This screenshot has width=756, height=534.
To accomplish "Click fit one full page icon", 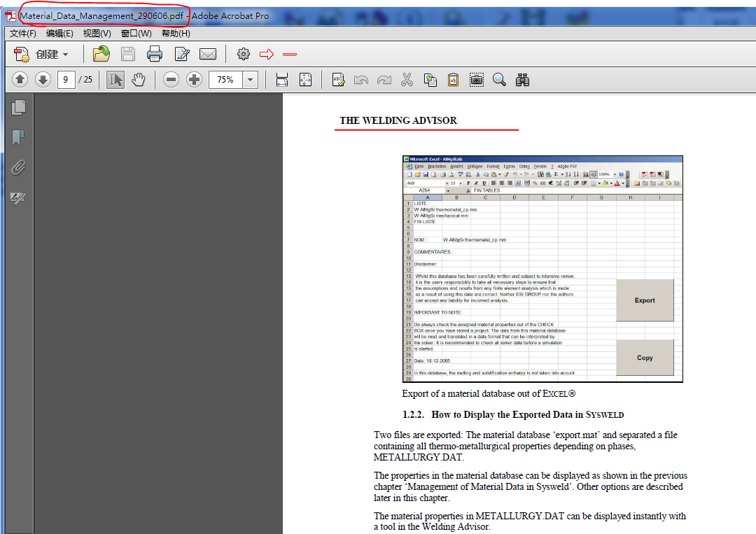I will (306, 80).
